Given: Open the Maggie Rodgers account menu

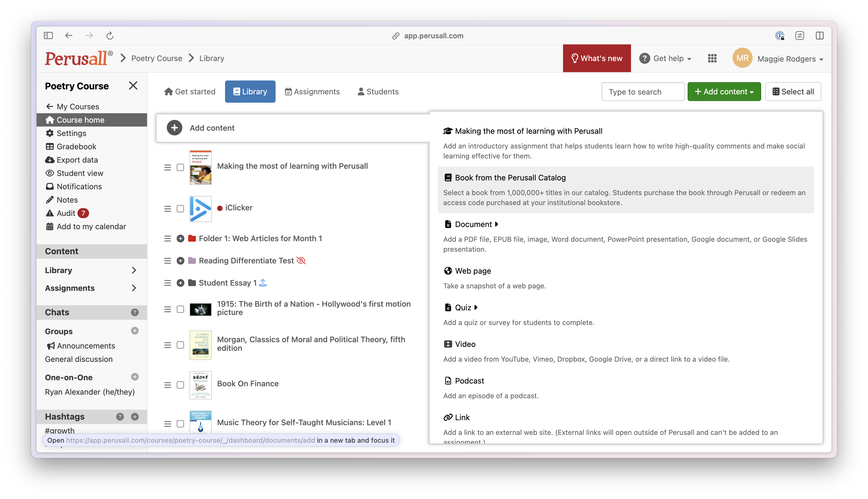Looking at the screenshot, I should coord(790,59).
